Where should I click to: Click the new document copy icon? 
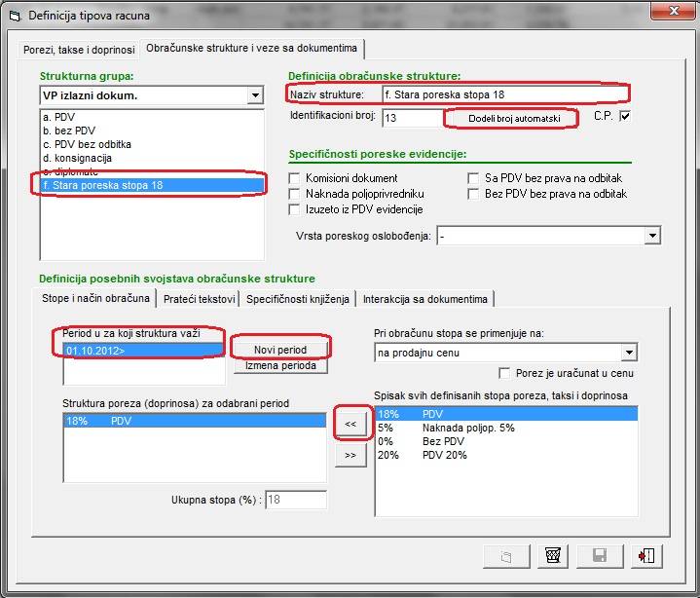(x=507, y=556)
